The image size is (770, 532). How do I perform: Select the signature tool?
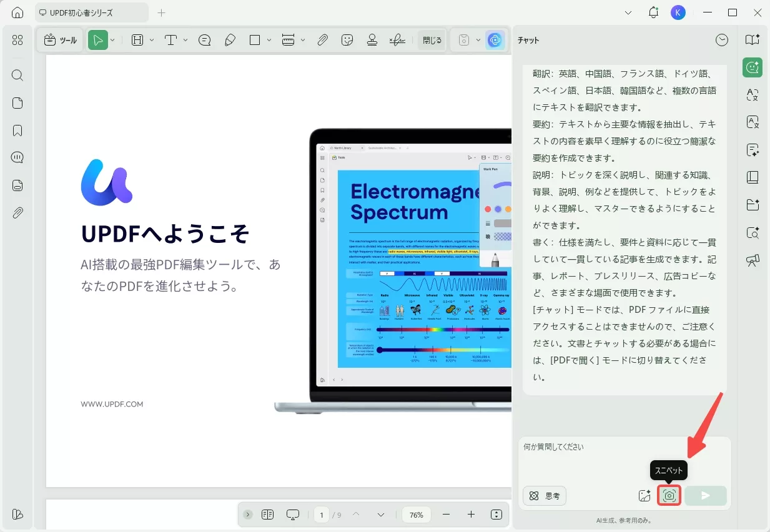click(397, 39)
